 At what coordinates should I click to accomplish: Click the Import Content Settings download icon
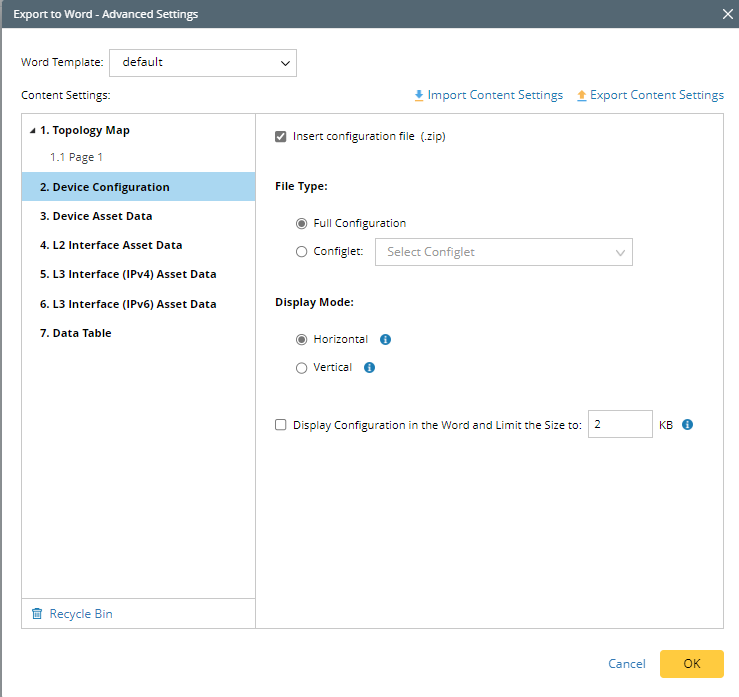tap(419, 96)
